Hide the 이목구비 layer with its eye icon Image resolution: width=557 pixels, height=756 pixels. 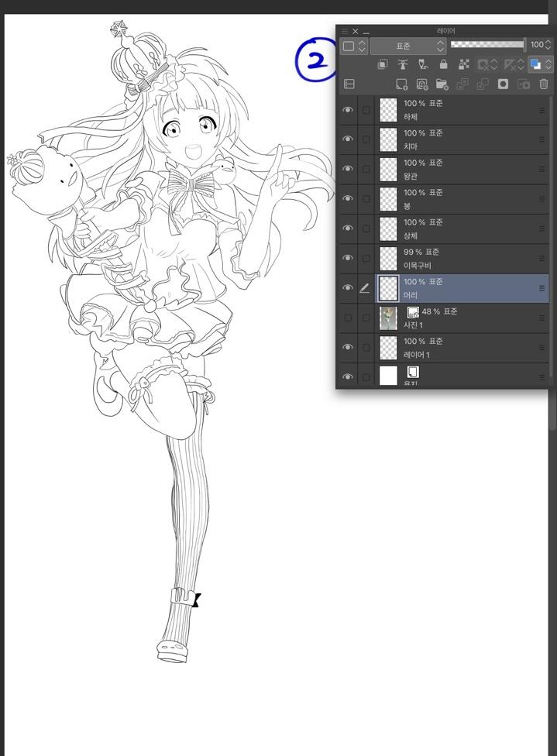coord(348,259)
